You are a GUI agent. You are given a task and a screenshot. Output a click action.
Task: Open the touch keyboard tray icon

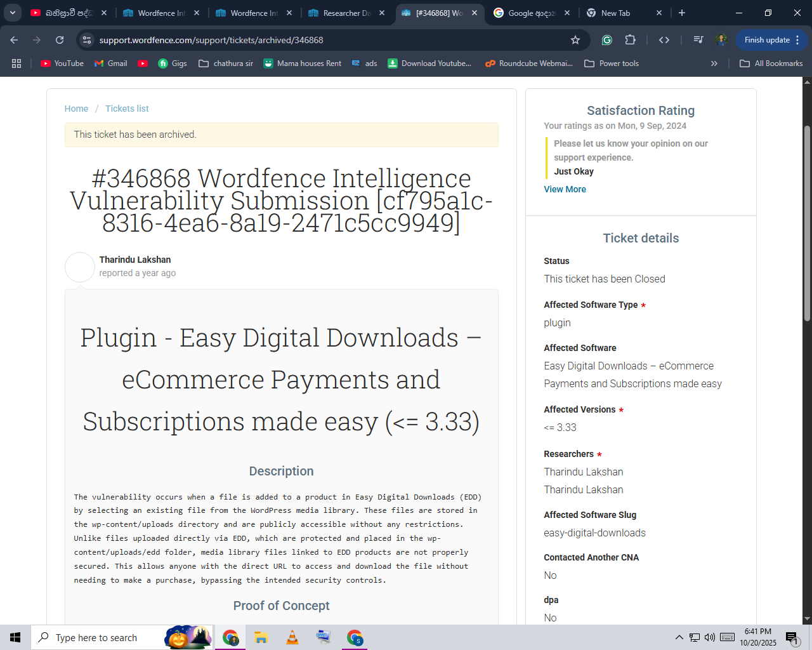coord(728,637)
